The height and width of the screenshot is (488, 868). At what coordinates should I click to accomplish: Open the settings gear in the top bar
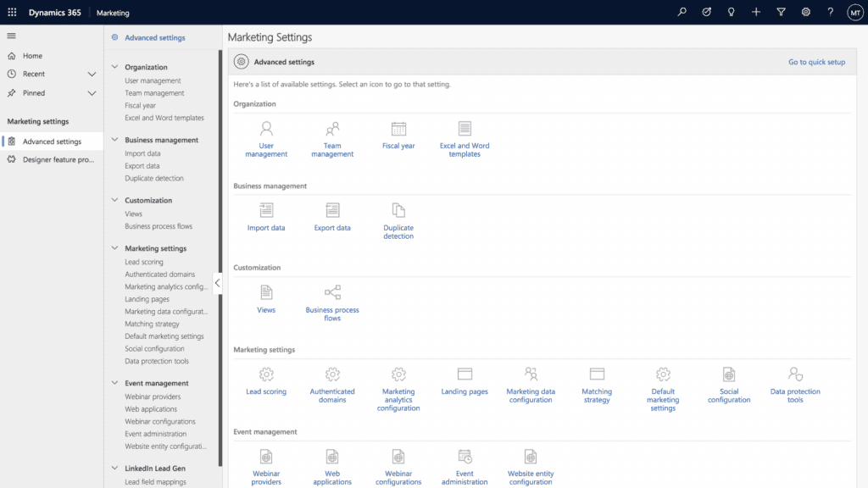click(x=805, y=12)
